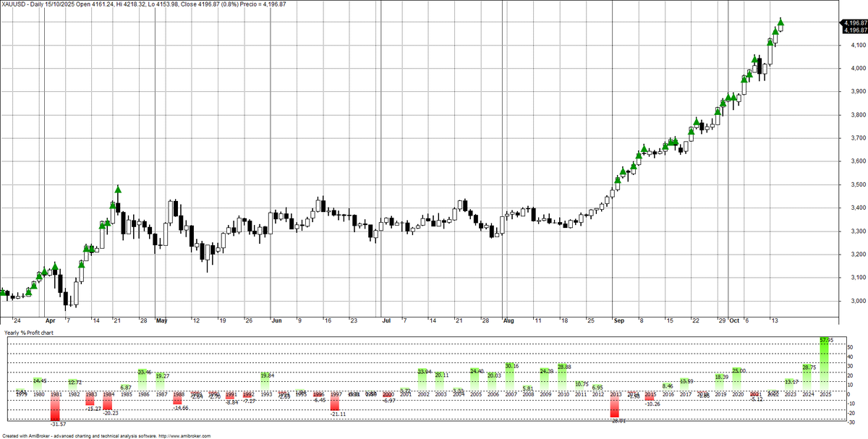Click the 28.75 value above 2024

(x=810, y=367)
